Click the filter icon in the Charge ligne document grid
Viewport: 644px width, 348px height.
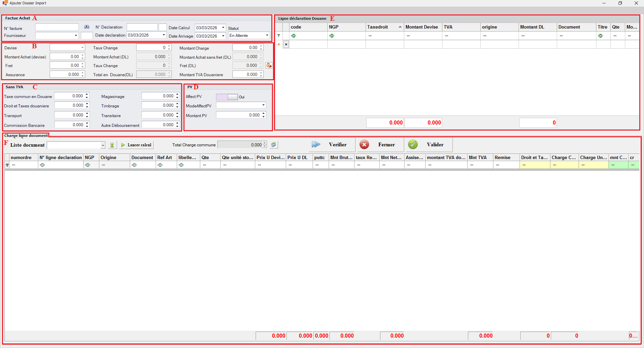[x=7, y=165]
